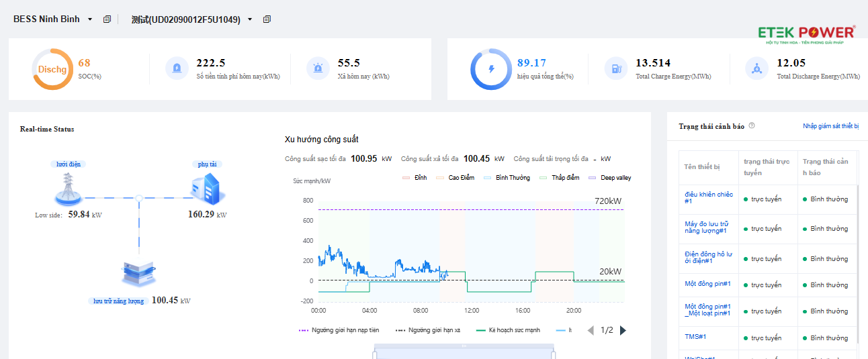Open device Một đồng pin#1
This screenshot has height=359, width=868.
tap(707, 284)
